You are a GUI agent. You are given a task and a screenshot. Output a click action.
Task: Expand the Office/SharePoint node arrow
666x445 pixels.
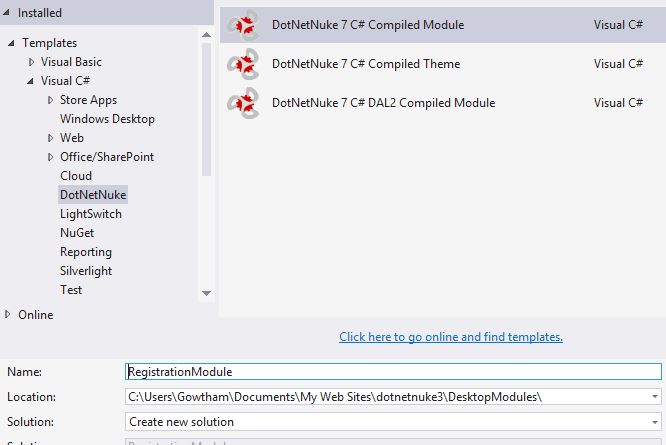click(x=51, y=157)
